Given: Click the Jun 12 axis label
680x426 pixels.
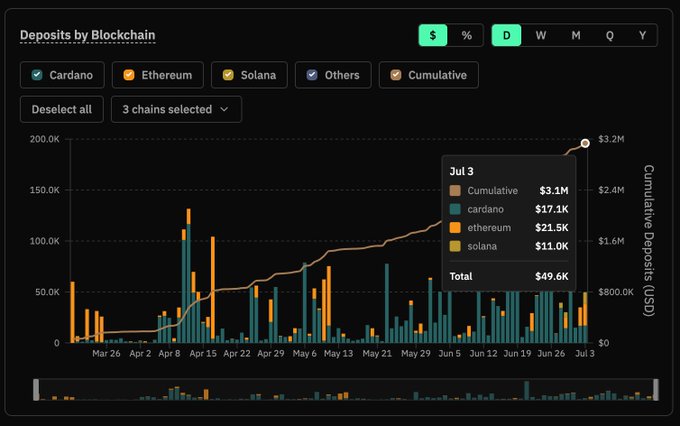Looking at the screenshot, I should coord(483,354).
